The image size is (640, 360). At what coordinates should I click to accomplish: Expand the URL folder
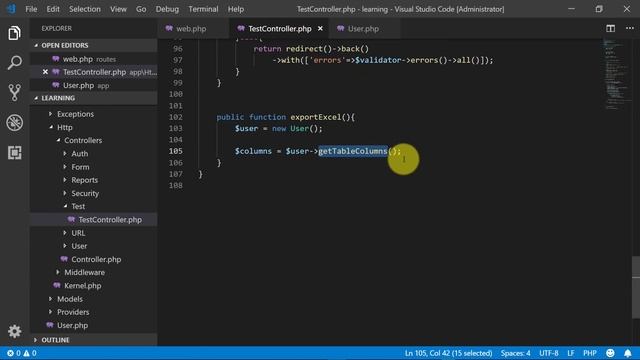tap(78, 233)
